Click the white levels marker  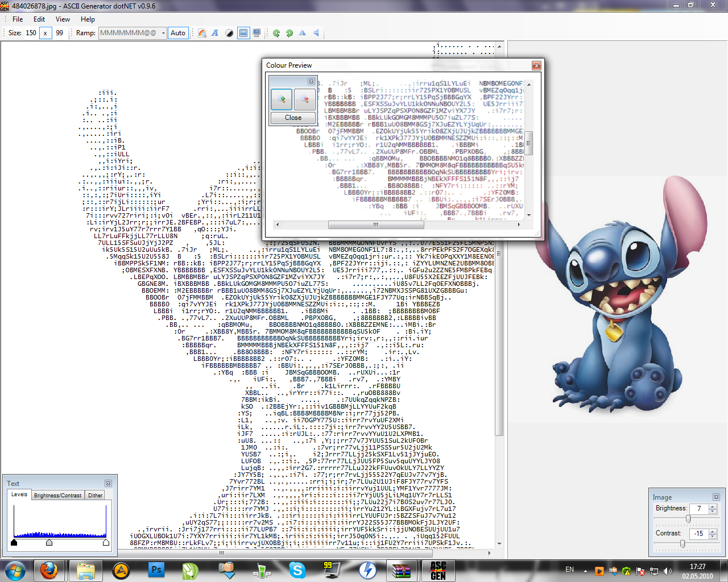[x=106, y=542]
